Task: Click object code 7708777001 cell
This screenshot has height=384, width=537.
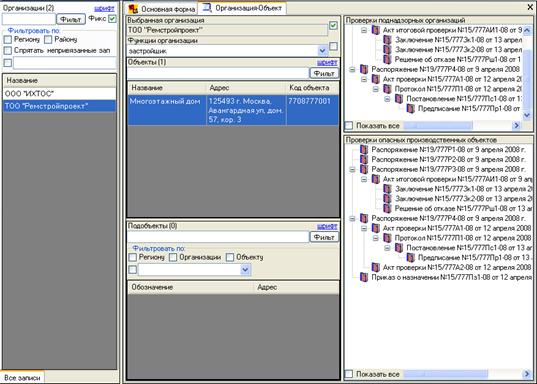Action: coord(312,110)
